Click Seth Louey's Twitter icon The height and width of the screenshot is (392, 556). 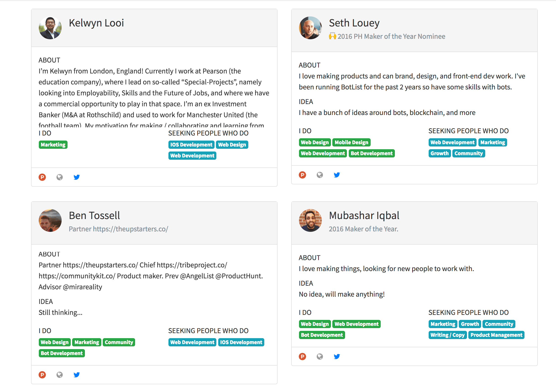[x=337, y=175]
